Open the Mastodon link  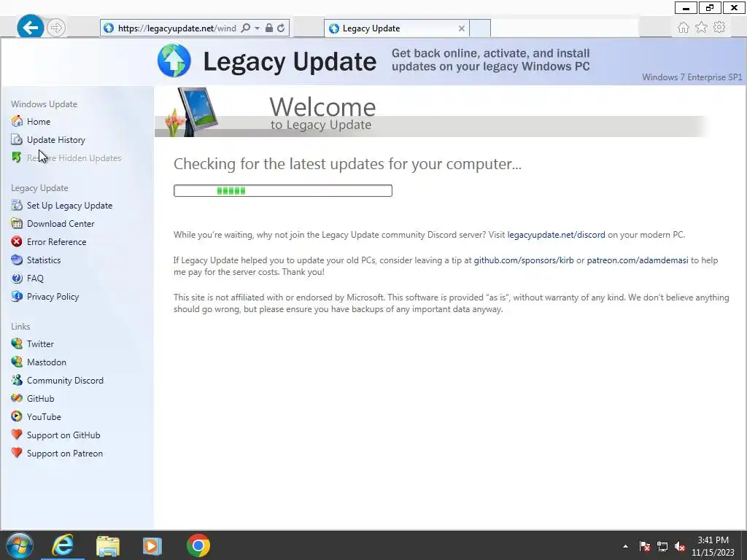(x=46, y=362)
